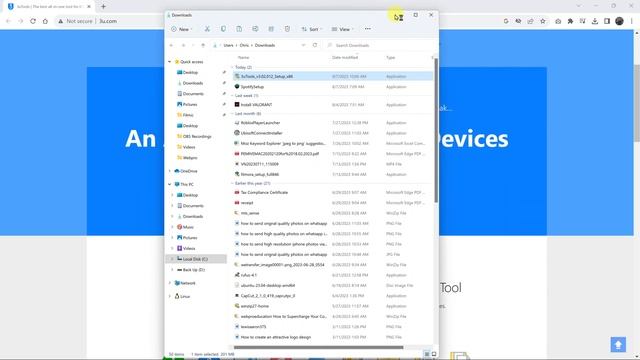Image resolution: width=640 pixels, height=360 pixels.
Task: Click the Paste icon in Explorer toolbar
Action: click(x=239, y=29)
